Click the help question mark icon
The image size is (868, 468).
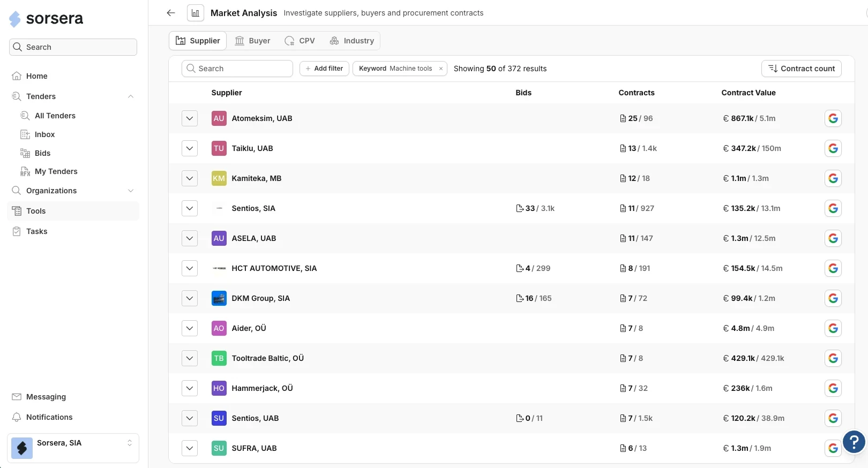tap(854, 442)
